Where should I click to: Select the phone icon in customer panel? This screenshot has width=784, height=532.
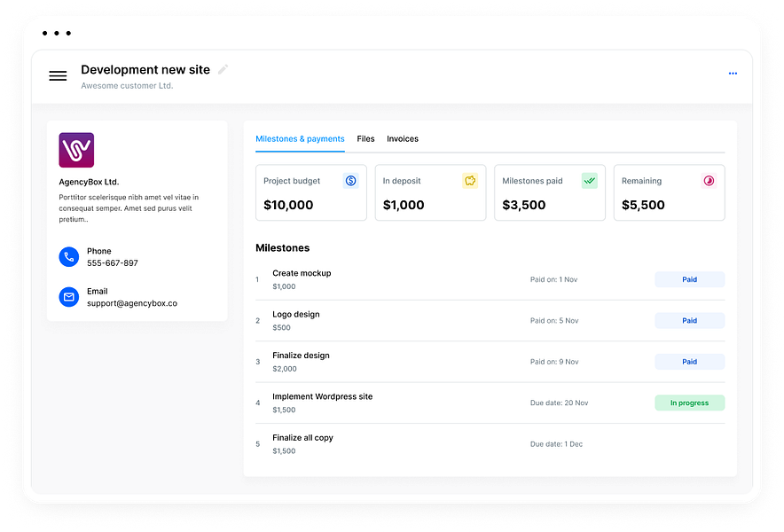69,257
